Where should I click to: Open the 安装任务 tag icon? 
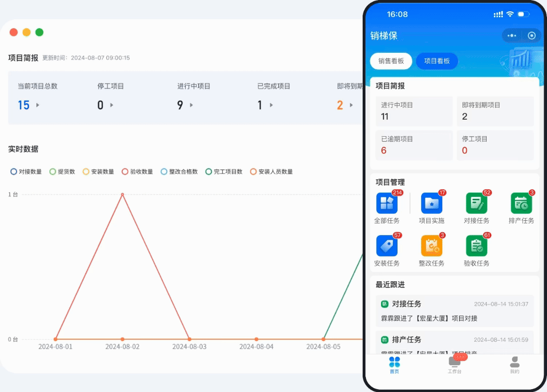pyautogui.click(x=388, y=245)
